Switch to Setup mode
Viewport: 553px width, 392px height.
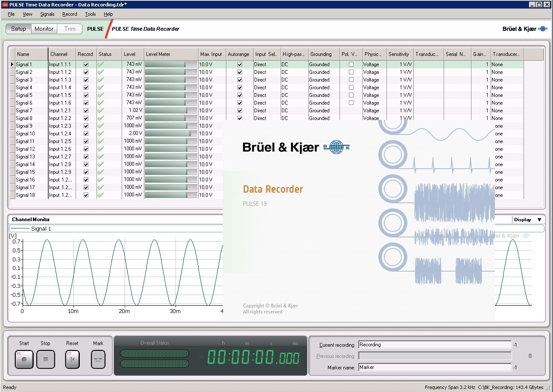tap(18, 29)
